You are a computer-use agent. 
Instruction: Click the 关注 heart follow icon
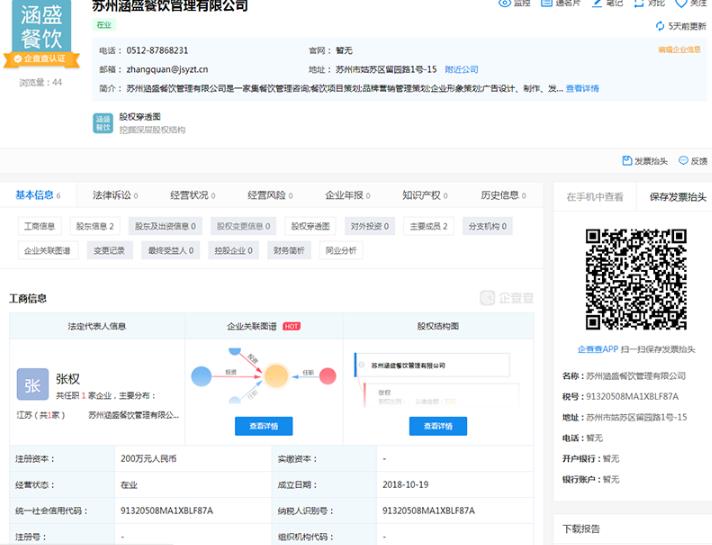click(x=681, y=2)
